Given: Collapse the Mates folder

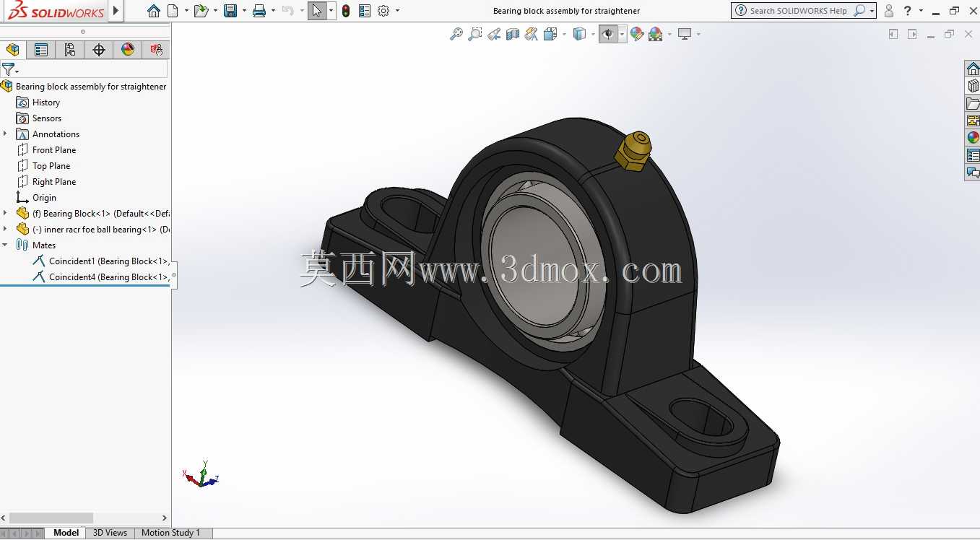Looking at the screenshot, I should coord(5,245).
